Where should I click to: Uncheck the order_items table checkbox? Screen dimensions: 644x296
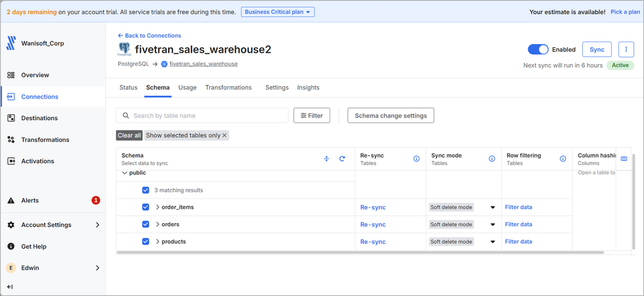145,207
